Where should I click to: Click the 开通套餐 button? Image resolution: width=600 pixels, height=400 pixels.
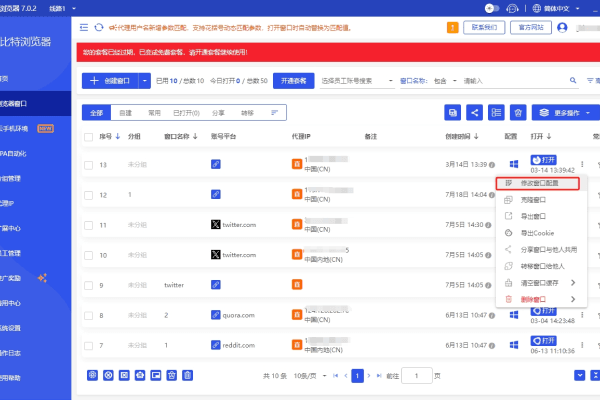coord(293,81)
